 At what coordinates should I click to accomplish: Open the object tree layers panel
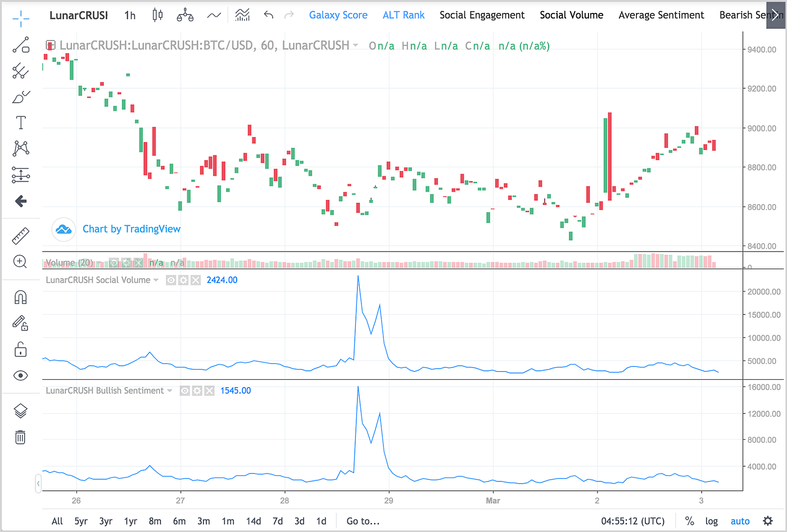pyautogui.click(x=21, y=411)
